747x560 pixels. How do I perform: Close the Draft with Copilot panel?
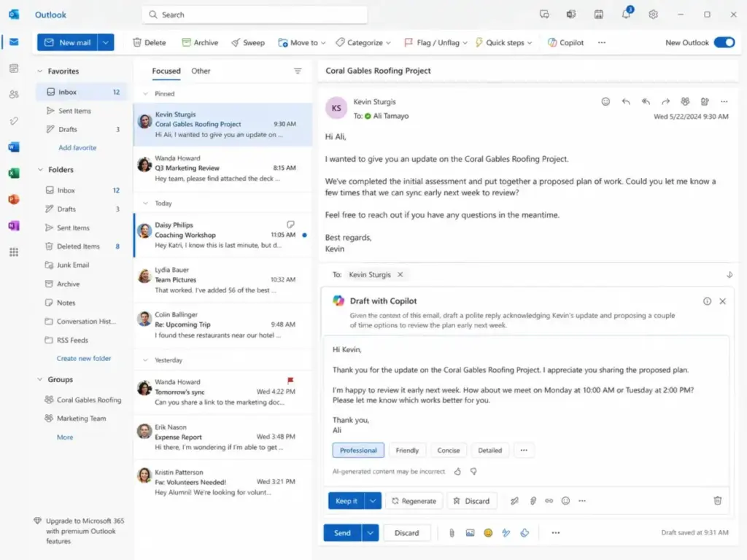723,301
